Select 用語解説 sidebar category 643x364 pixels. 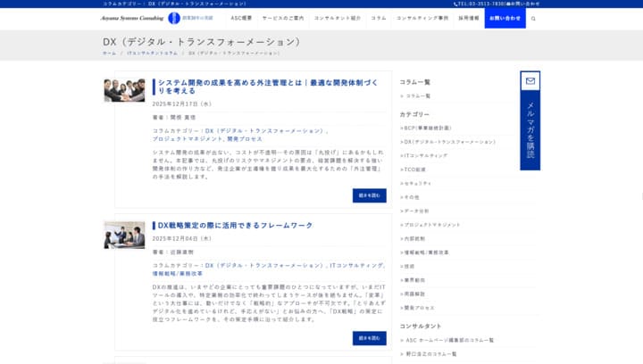pos(413,294)
